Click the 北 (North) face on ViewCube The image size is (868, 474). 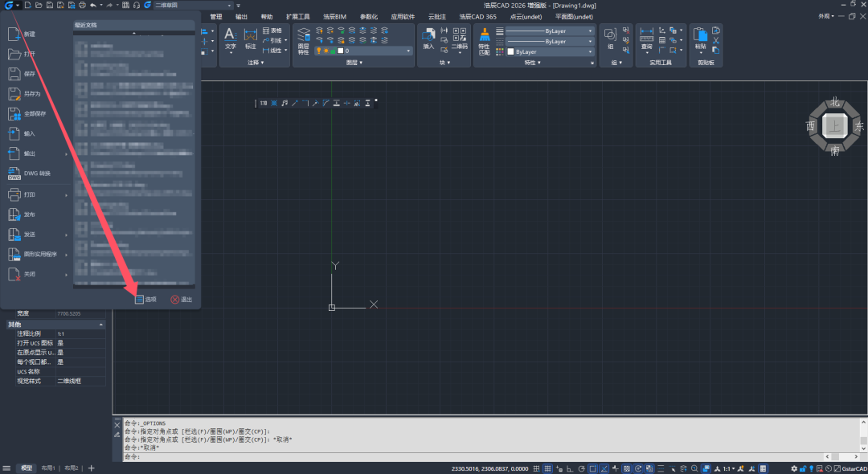point(835,102)
